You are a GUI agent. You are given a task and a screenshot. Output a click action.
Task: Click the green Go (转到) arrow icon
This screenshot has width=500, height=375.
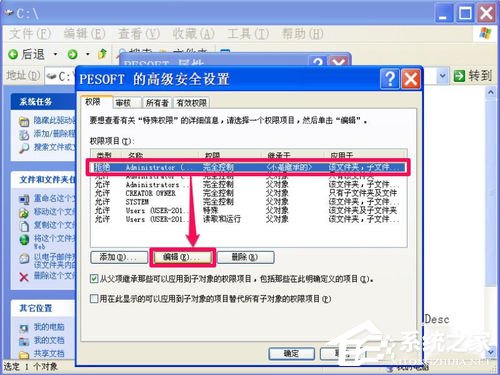459,76
